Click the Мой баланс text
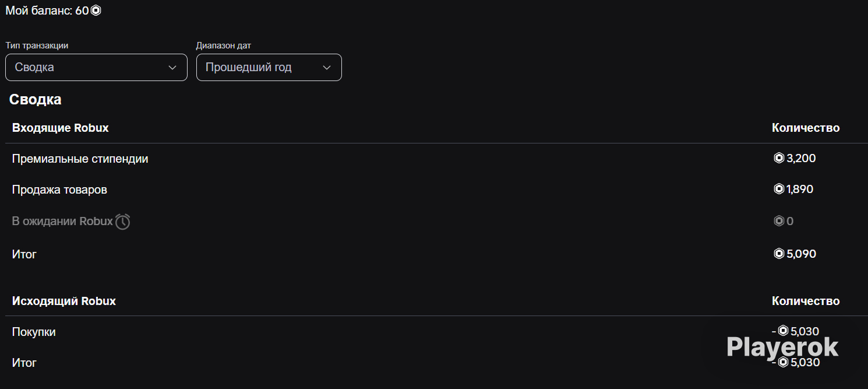 coord(39,10)
